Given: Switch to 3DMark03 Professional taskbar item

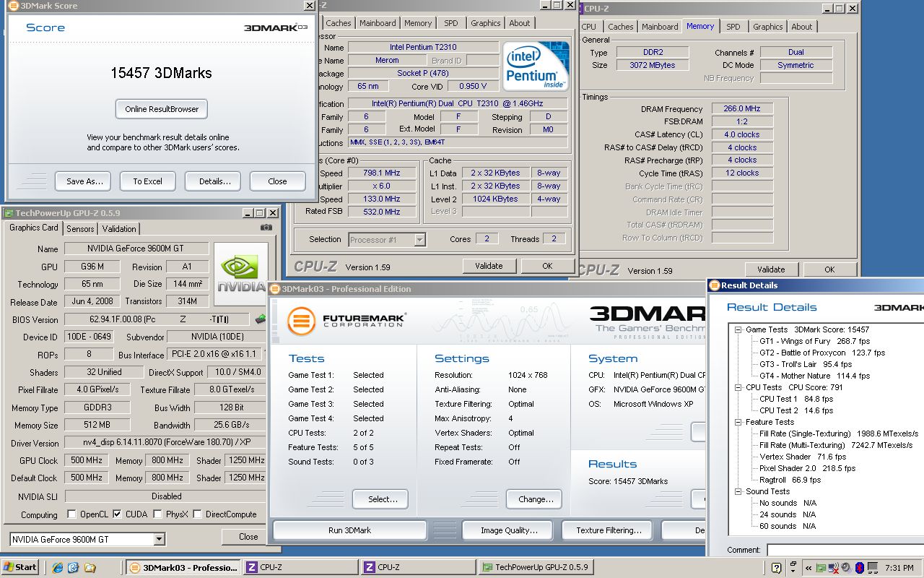Looking at the screenshot, I should click(183, 567).
